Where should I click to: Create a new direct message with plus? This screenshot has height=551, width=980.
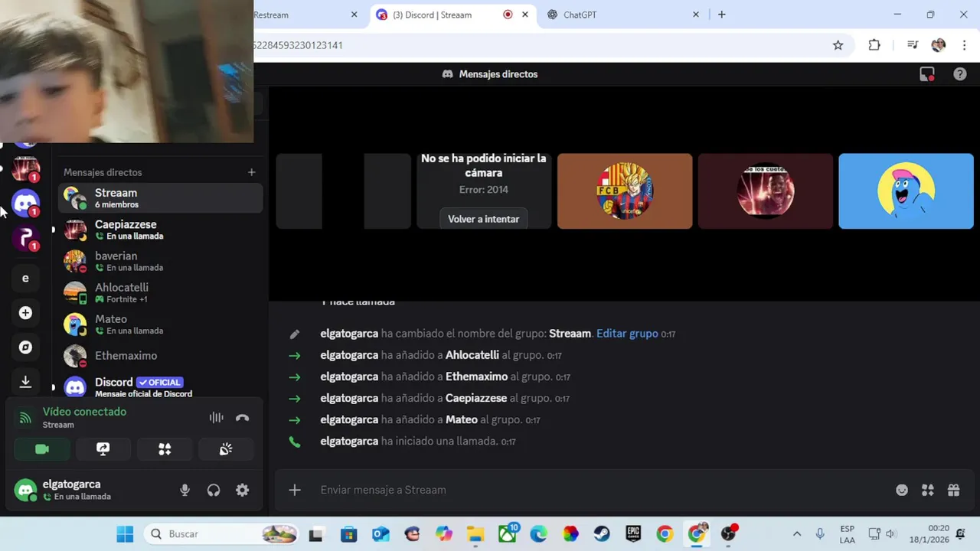click(x=251, y=172)
